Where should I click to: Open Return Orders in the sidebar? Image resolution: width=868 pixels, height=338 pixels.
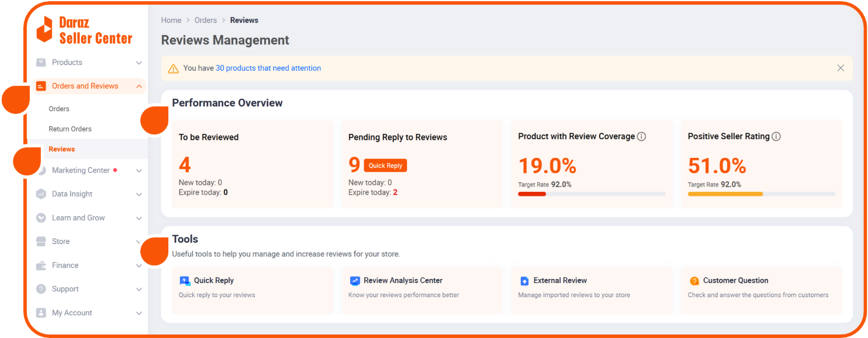[x=70, y=129]
